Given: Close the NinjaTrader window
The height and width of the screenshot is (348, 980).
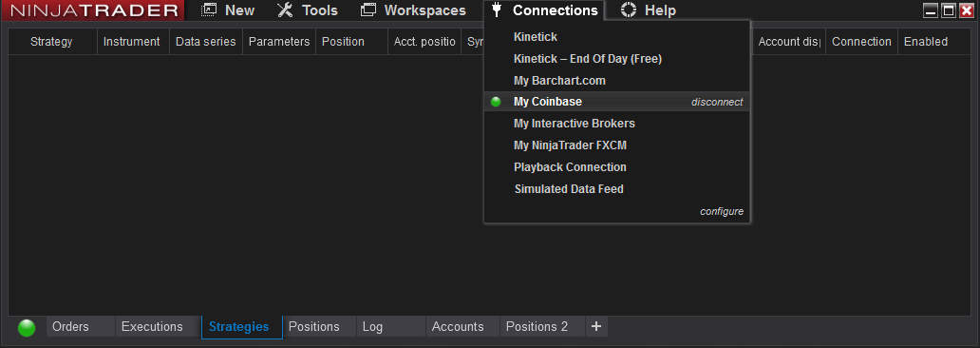Looking at the screenshot, I should click(x=967, y=10).
